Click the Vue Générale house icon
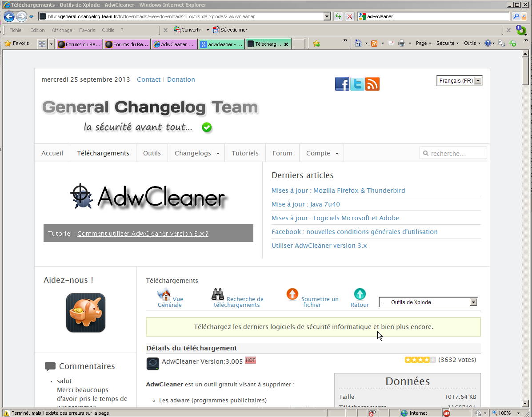The image size is (532, 417). click(164, 294)
